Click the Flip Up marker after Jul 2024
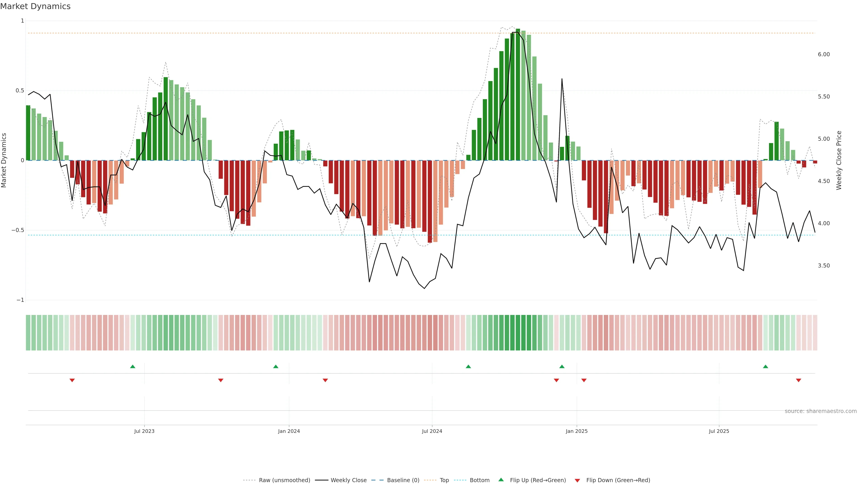The width and height of the screenshot is (868, 488). point(468,366)
